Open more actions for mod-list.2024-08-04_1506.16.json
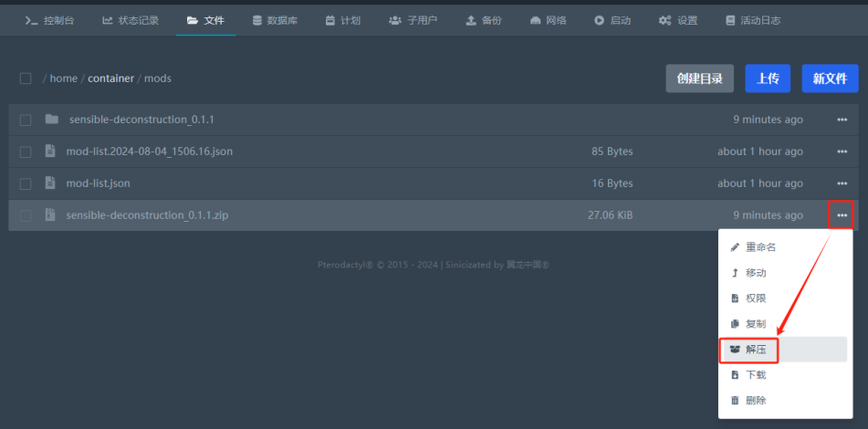 click(x=842, y=152)
